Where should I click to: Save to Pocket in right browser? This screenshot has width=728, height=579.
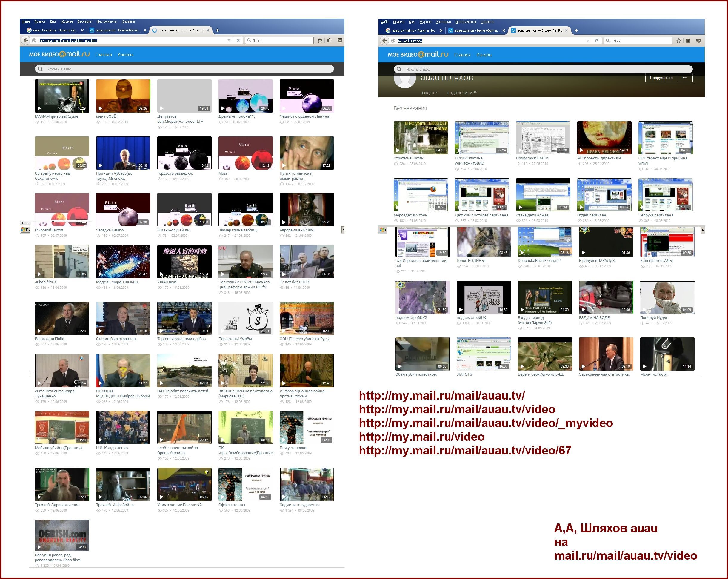coord(699,41)
